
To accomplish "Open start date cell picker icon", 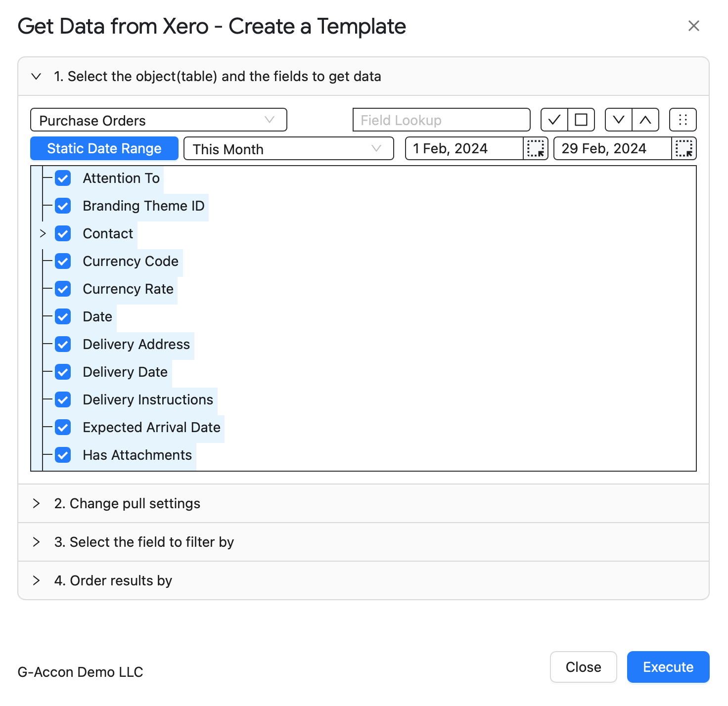I will pyautogui.click(x=536, y=148).
